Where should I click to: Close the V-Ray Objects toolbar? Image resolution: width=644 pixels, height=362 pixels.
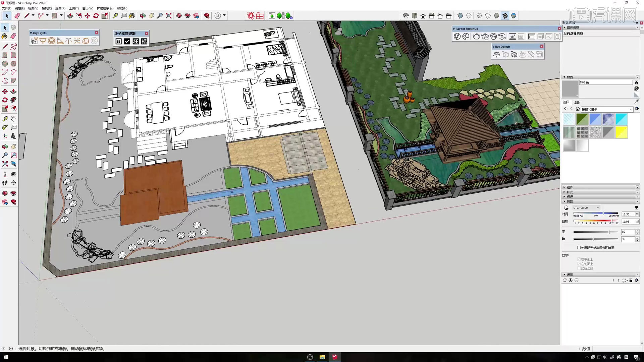(x=542, y=46)
